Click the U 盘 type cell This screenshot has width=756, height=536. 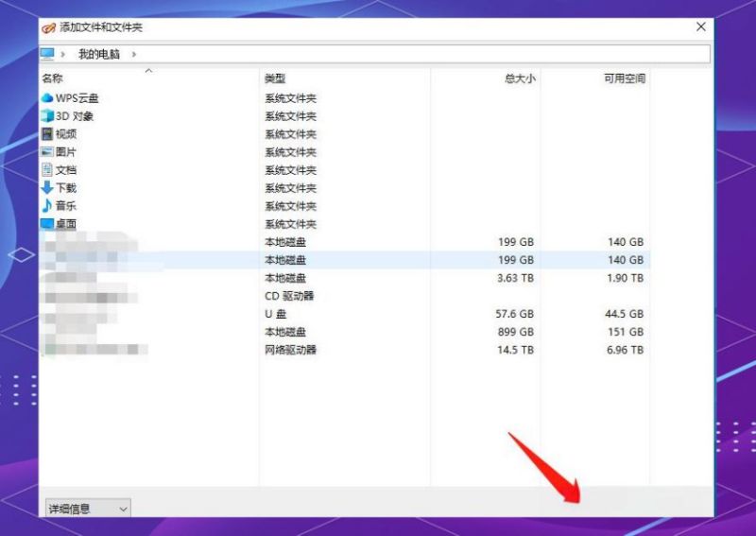tap(276, 314)
